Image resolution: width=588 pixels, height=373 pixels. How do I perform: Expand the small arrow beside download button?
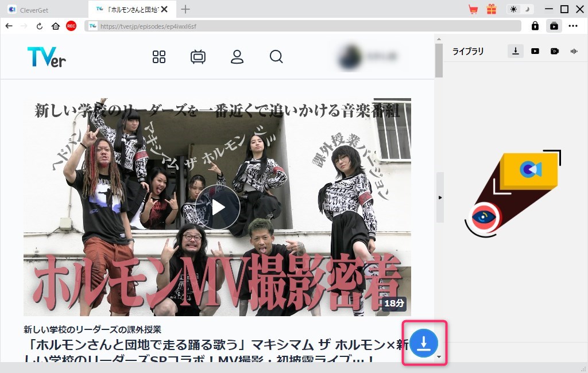point(439,357)
